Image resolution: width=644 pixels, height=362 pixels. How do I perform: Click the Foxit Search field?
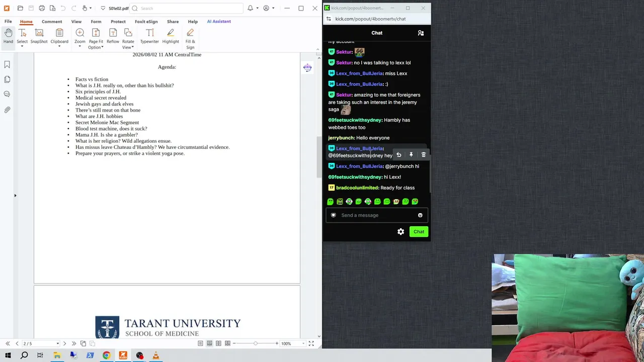click(187, 8)
